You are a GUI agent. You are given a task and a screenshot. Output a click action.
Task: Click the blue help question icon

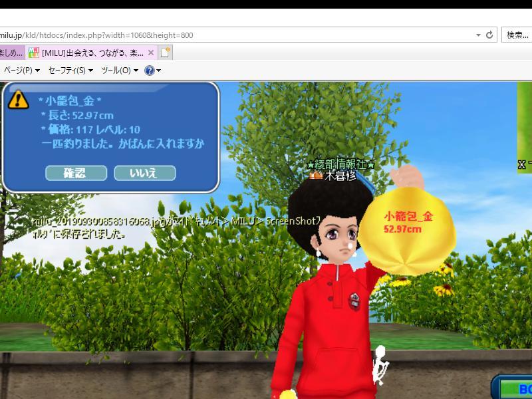tap(149, 70)
